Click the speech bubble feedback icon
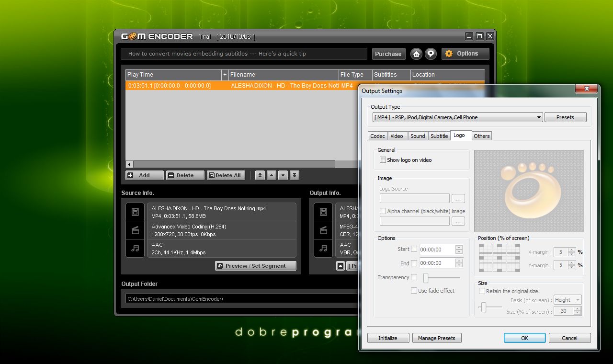Viewport: 613px width, 364px height. click(431, 54)
